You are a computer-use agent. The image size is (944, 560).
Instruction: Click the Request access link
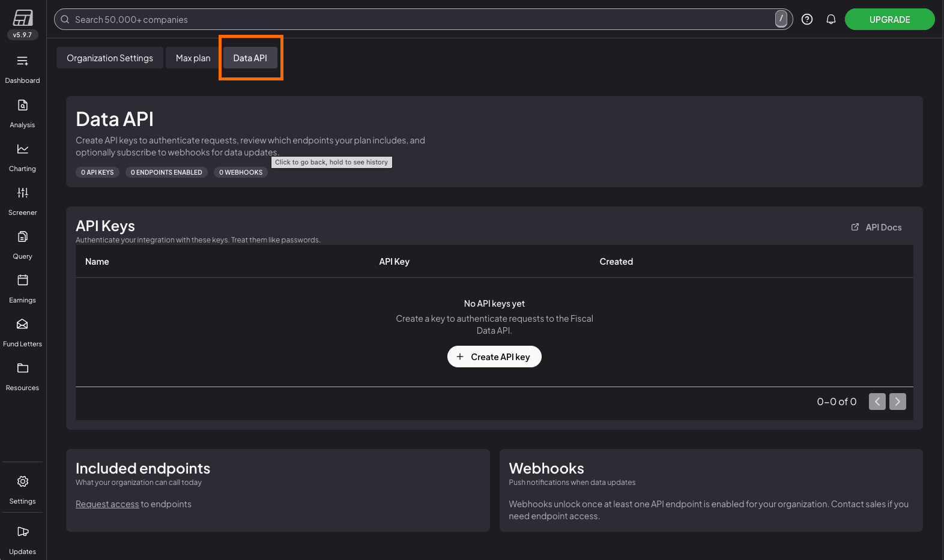pyautogui.click(x=107, y=504)
